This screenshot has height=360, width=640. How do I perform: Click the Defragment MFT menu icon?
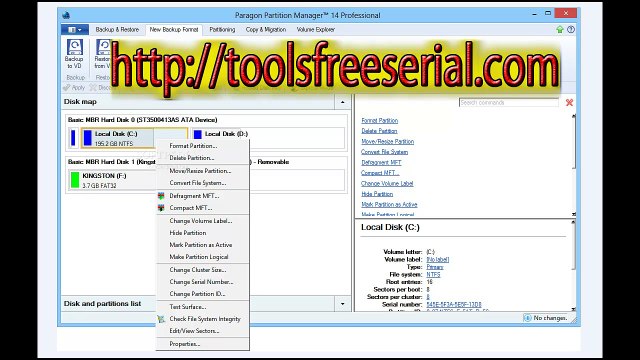161,196
